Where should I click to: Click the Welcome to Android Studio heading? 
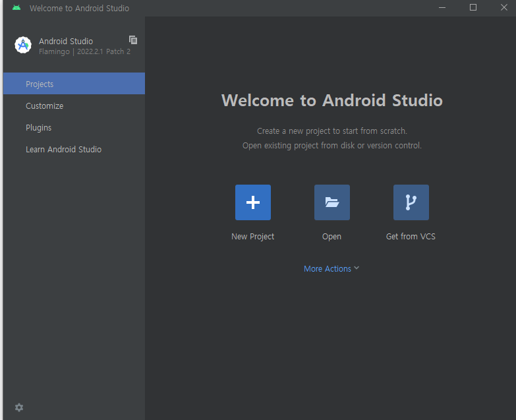click(x=332, y=100)
